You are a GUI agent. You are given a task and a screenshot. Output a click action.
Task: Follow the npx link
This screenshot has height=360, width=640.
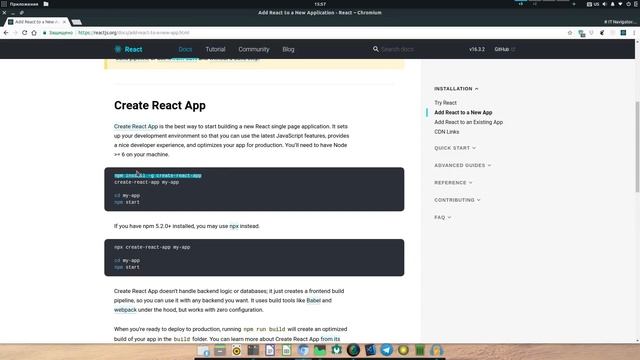click(x=234, y=226)
